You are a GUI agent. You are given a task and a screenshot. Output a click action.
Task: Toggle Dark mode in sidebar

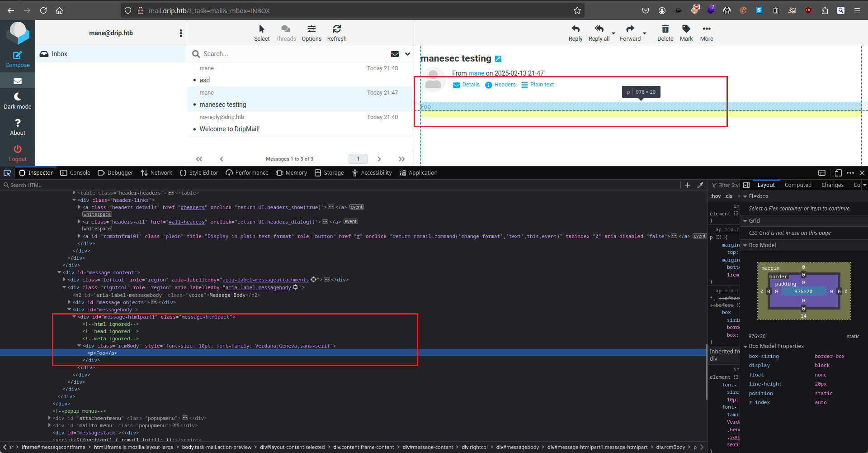[x=17, y=96]
